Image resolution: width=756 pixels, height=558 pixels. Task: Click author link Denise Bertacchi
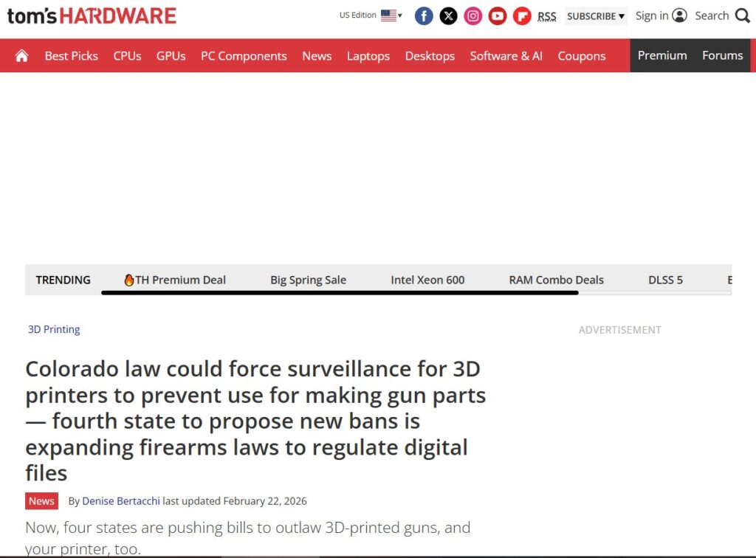point(121,501)
